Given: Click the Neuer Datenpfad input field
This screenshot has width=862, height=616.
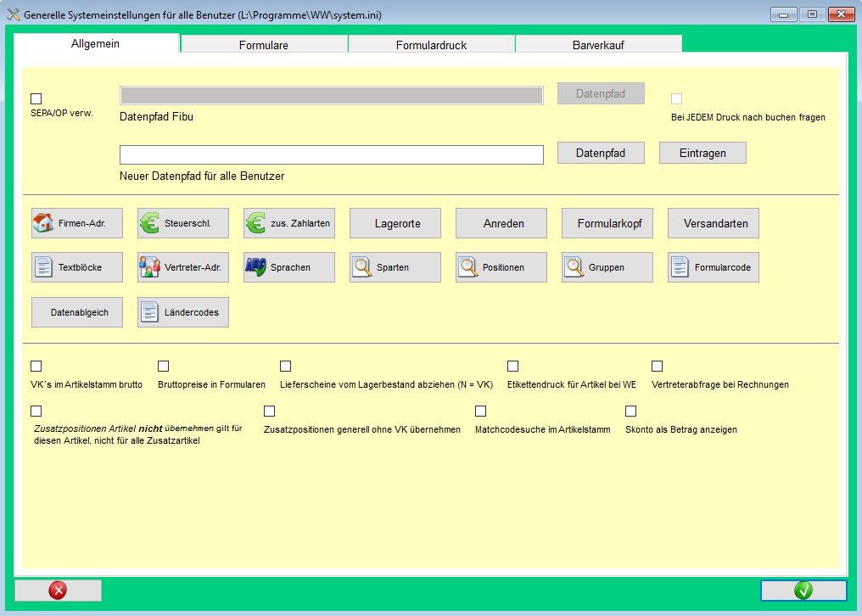Looking at the screenshot, I should click(x=332, y=155).
